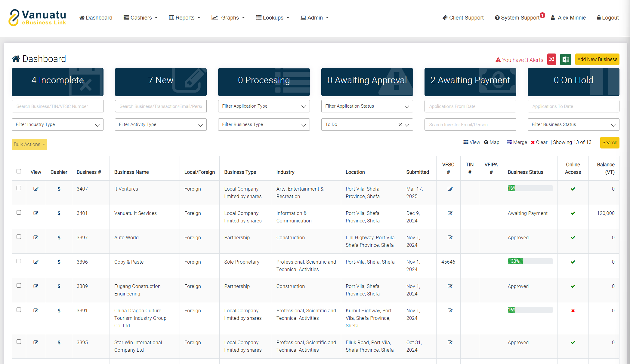
Task: Open the Filter Industry Type dropdown
Action: coord(57,124)
